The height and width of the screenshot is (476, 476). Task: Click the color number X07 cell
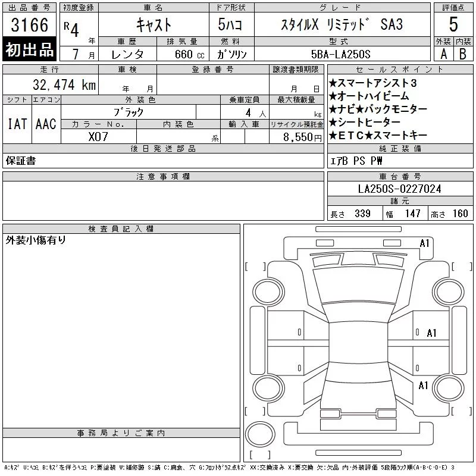[x=99, y=137]
